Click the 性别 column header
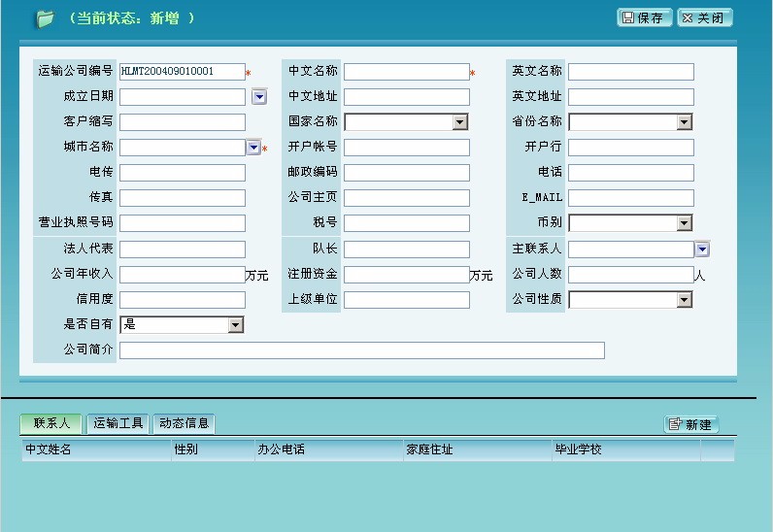 click(x=213, y=449)
